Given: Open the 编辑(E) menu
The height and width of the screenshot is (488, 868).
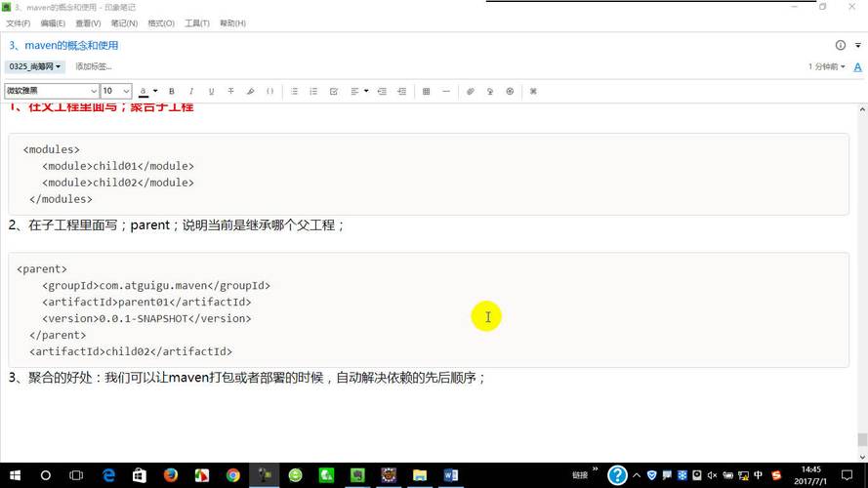Looking at the screenshot, I should point(53,23).
